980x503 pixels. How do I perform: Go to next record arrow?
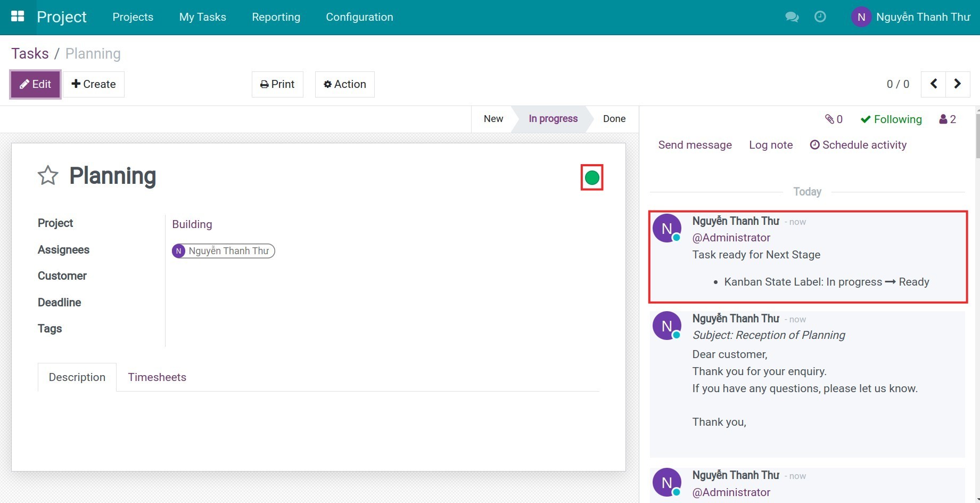click(x=957, y=84)
